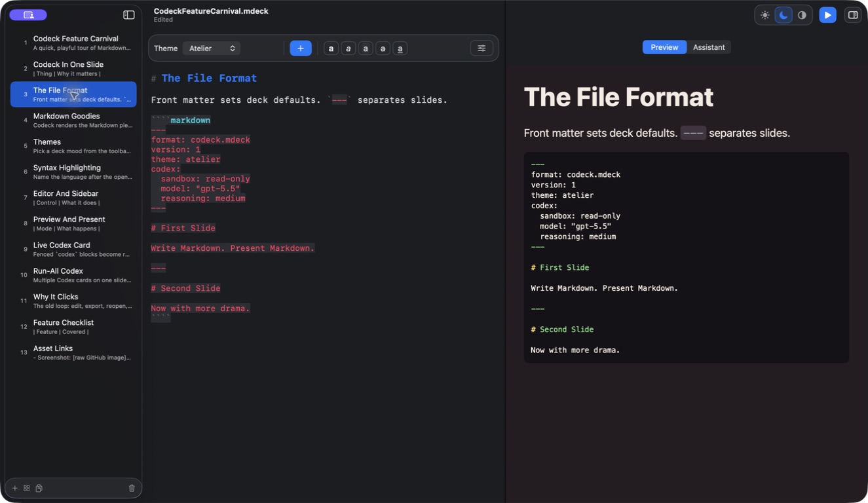Screen dimensions: 868x503
Task: Open the slide grid view icon
Action: [x=27, y=488]
